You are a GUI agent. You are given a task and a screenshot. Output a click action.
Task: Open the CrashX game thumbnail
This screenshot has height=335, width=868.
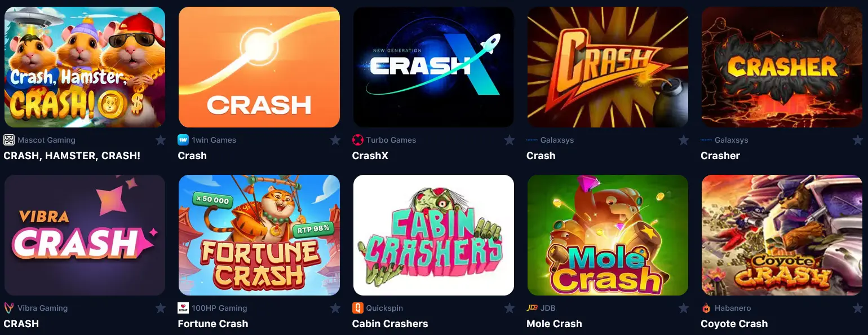(433, 67)
